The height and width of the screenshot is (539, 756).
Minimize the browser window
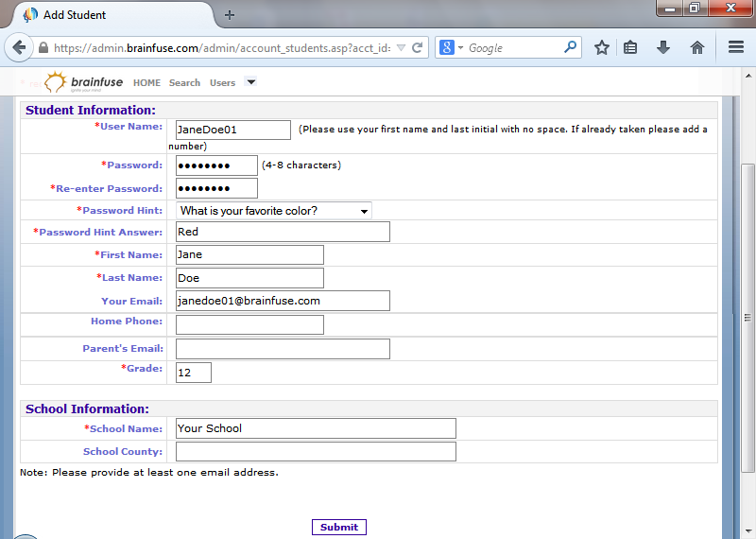coord(670,9)
